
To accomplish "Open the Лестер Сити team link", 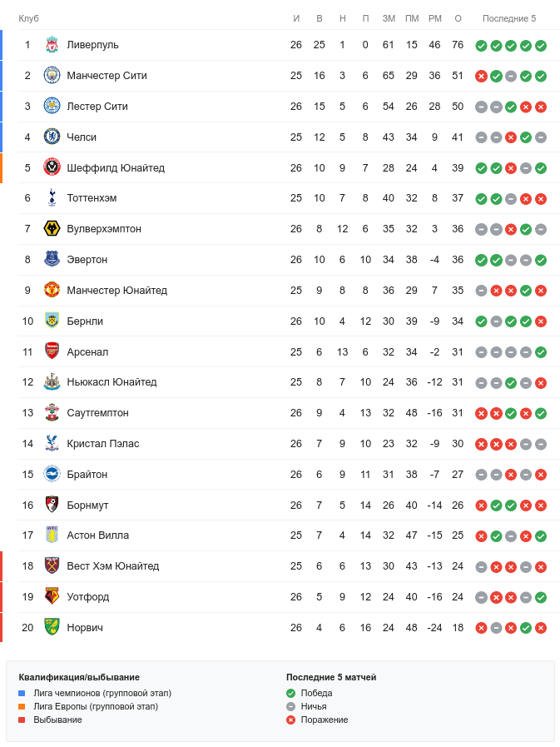I will [x=97, y=107].
